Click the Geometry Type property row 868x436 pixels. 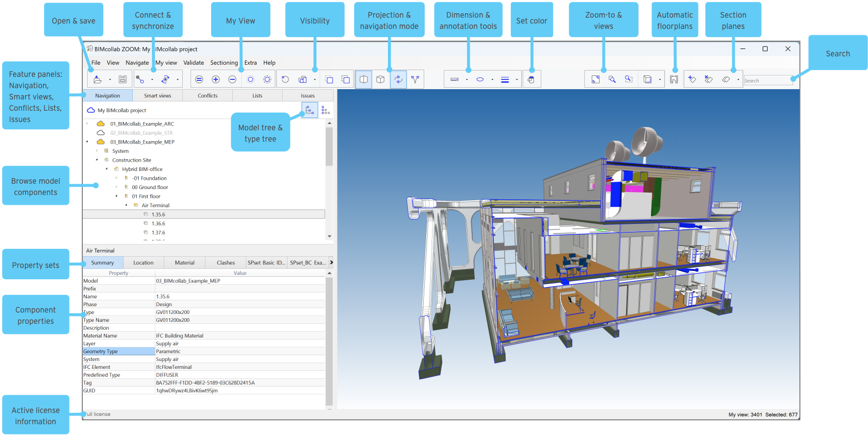click(x=204, y=351)
